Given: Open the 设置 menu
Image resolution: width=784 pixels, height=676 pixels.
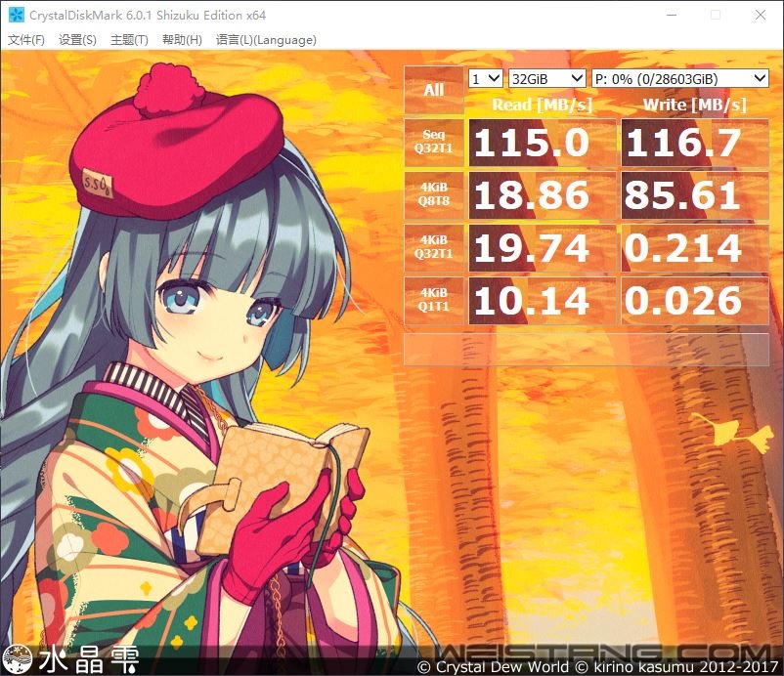Looking at the screenshot, I should 74,40.
